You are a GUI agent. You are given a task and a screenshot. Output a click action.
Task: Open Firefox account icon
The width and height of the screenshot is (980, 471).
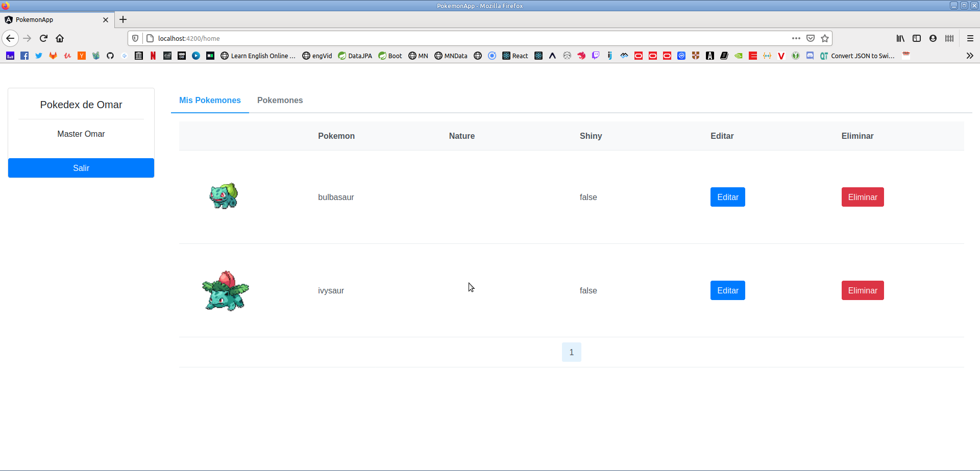coord(933,38)
